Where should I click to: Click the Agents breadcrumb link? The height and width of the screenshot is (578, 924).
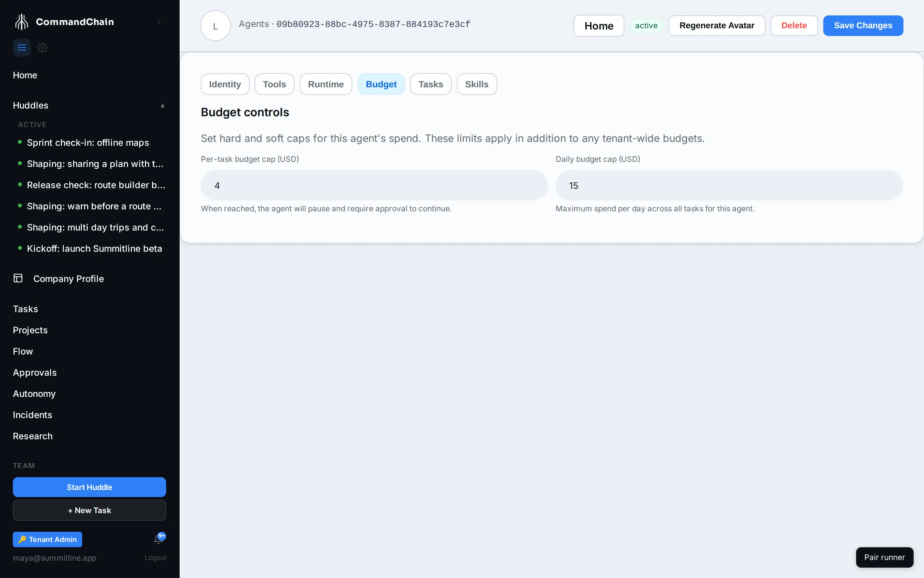(254, 24)
